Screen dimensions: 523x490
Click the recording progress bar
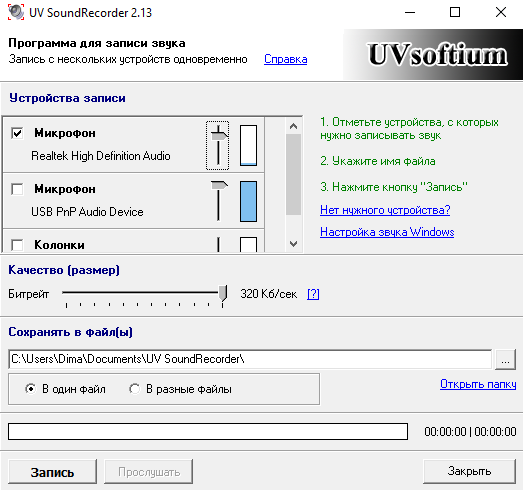[208, 432]
